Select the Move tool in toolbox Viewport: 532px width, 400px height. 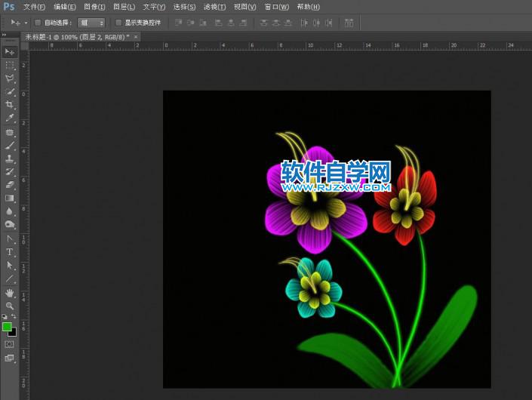(x=10, y=51)
